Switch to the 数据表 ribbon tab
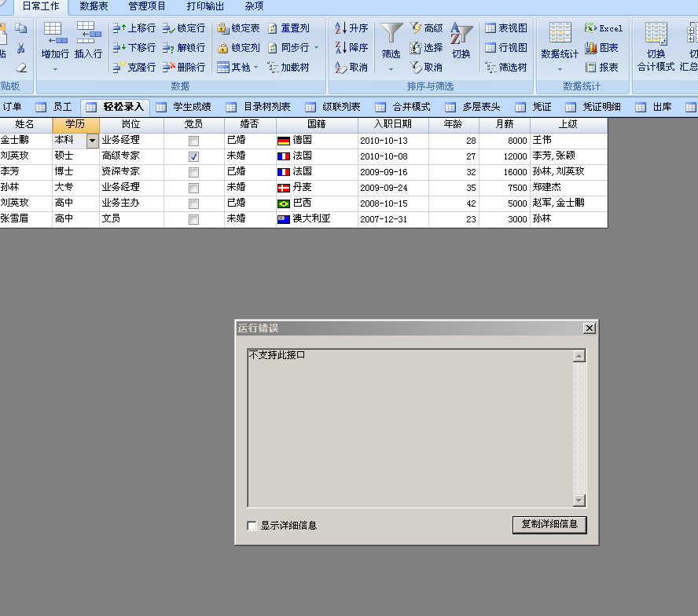This screenshot has height=616, width=698. pos(94,6)
